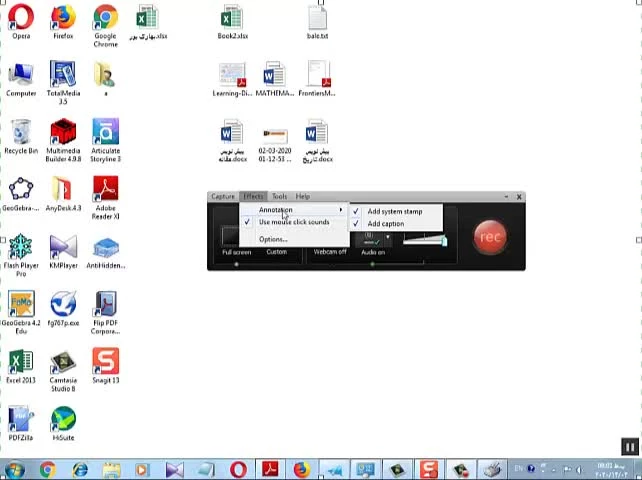The width and height of the screenshot is (642, 480).
Task: Open Book2.xlsx file on desktop
Action: [232, 20]
